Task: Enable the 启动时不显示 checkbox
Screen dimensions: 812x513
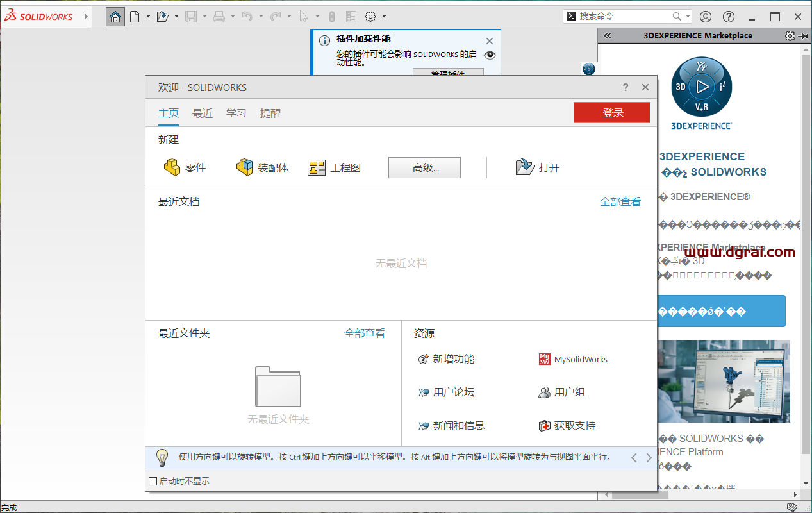Action: [x=153, y=481]
